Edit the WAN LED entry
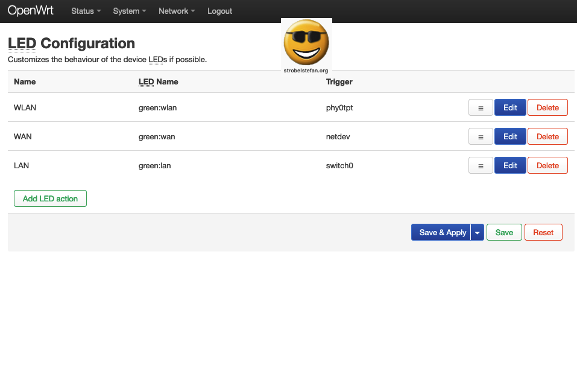This screenshot has width=577, height=392. pos(510,137)
